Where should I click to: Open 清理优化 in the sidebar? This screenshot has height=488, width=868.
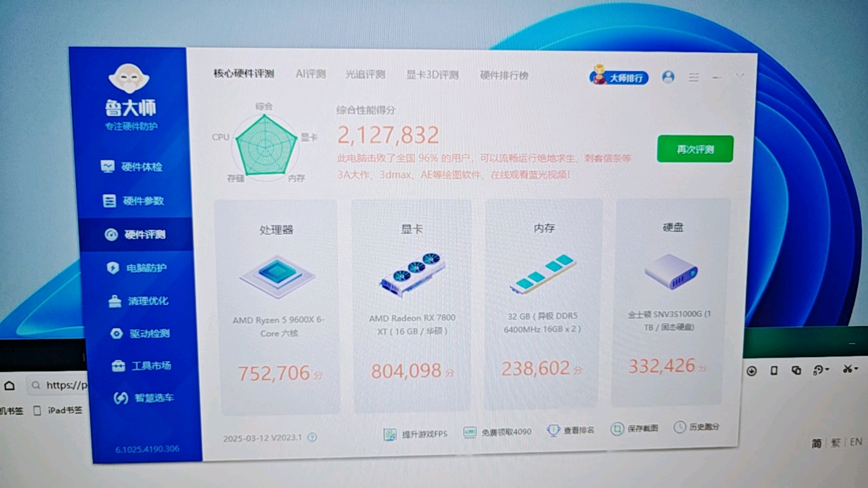[139, 301]
